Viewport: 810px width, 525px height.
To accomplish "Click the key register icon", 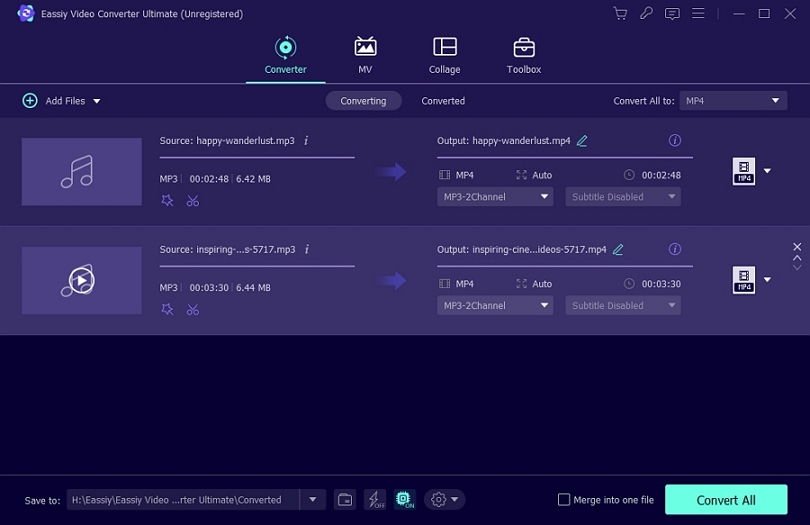I will [646, 13].
